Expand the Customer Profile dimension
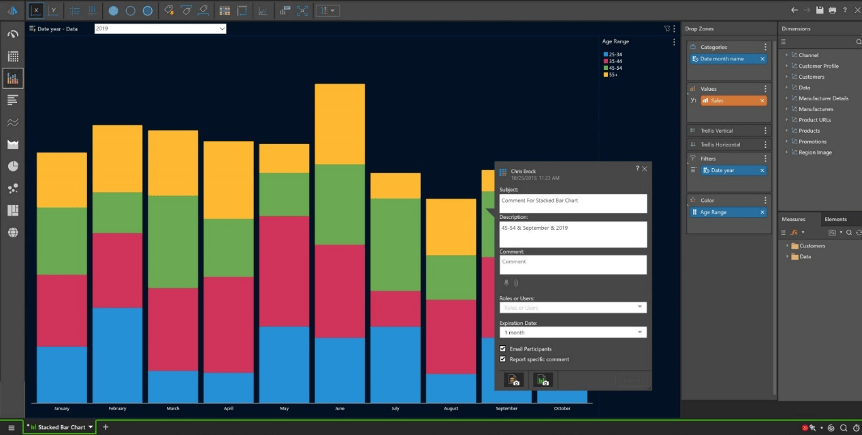The height and width of the screenshot is (435, 862). [x=787, y=66]
